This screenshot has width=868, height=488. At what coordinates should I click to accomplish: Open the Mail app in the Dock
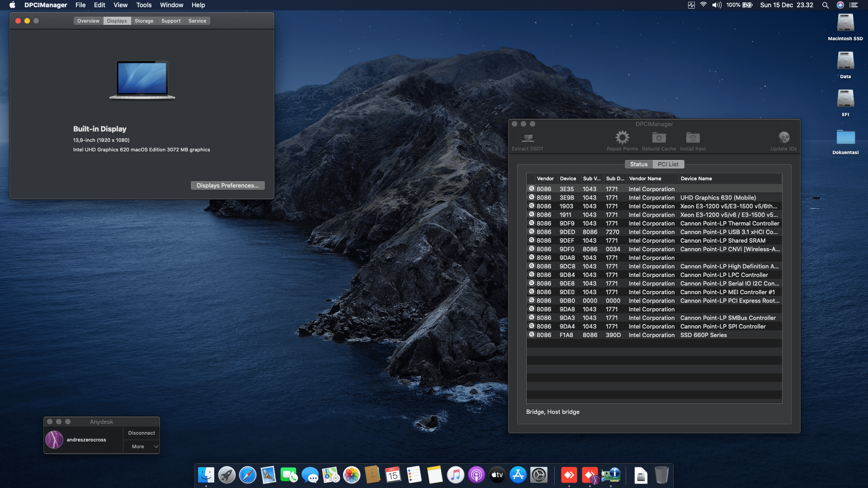click(x=269, y=475)
